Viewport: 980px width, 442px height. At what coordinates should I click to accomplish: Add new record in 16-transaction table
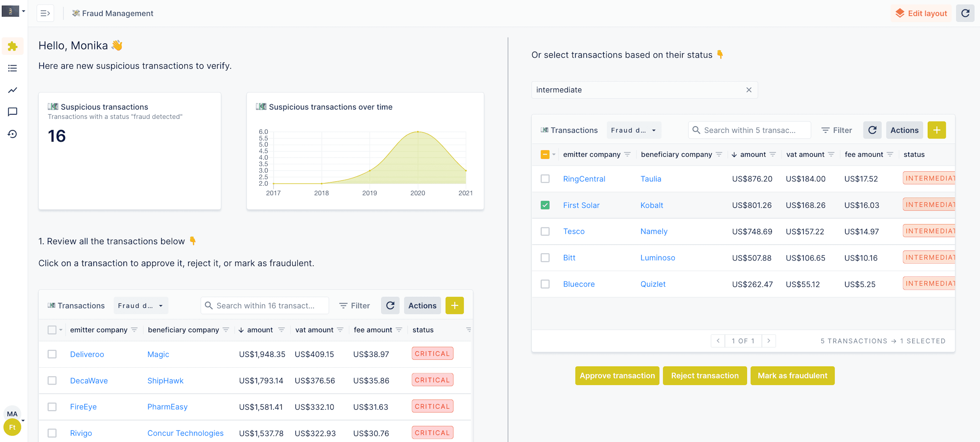click(x=455, y=305)
